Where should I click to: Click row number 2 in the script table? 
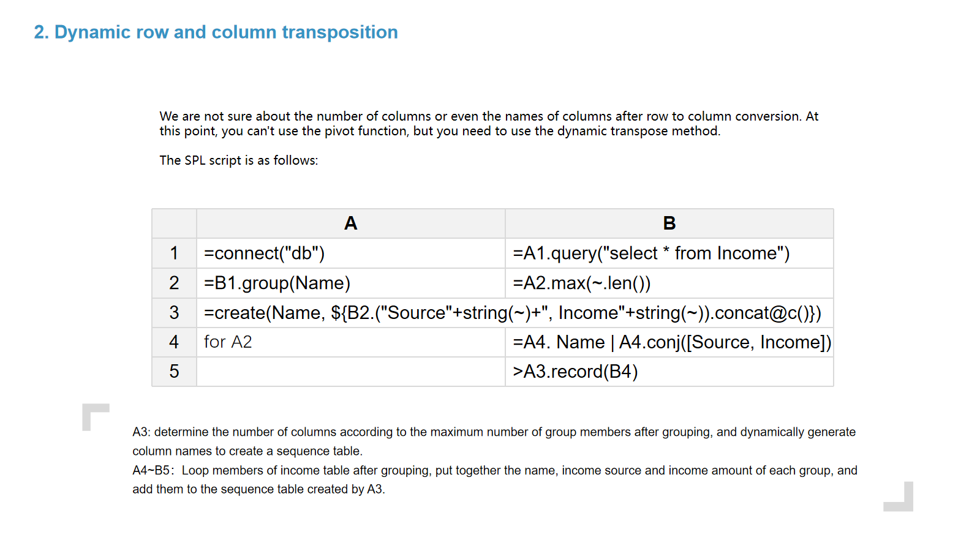(174, 283)
